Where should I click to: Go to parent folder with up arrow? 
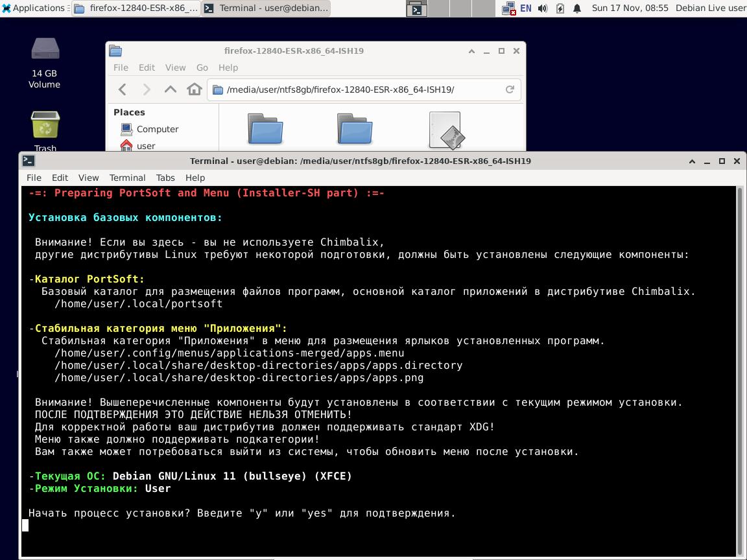point(171,89)
